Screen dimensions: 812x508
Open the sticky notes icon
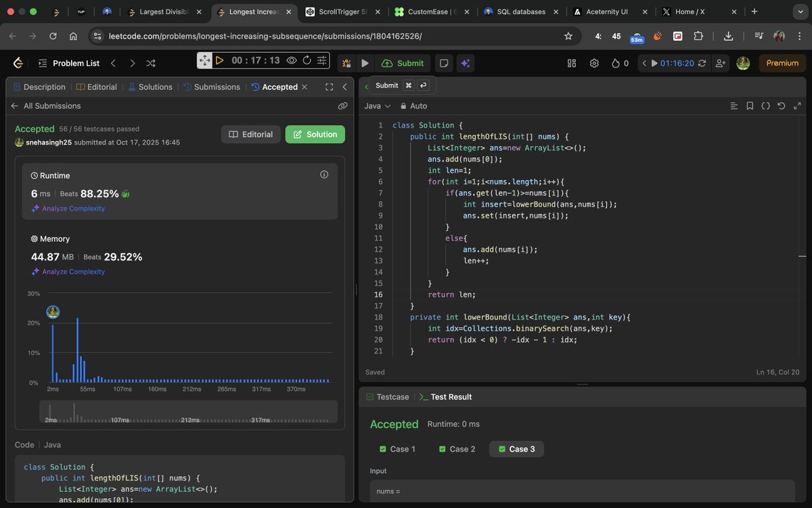click(444, 63)
